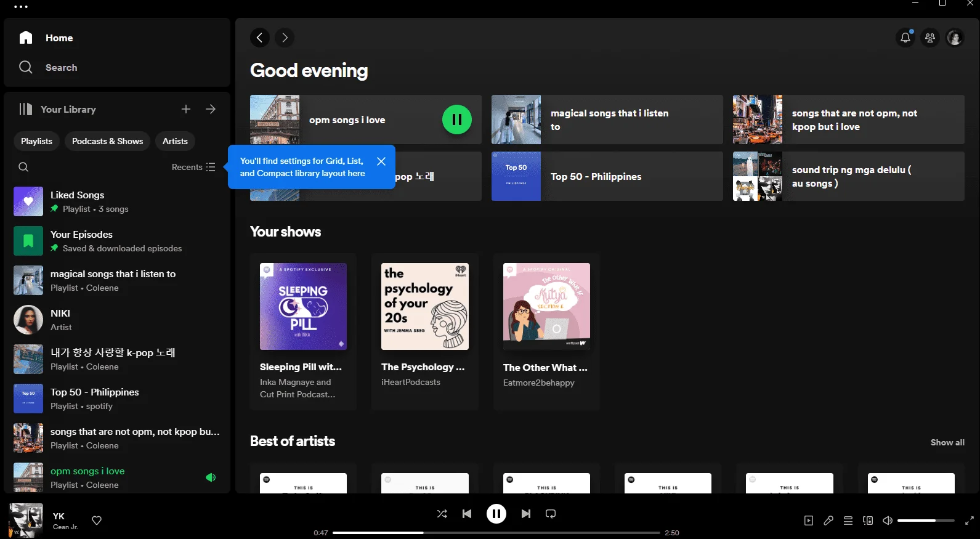Click Show all for Best of artists
The width and height of the screenshot is (980, 539).
947,442
